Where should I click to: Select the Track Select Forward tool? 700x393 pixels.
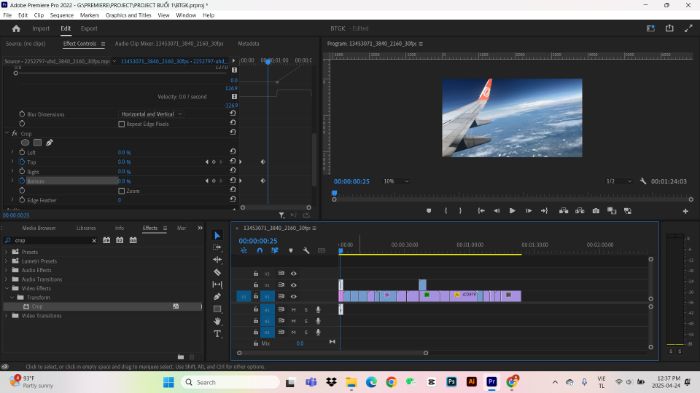point(217,247)
